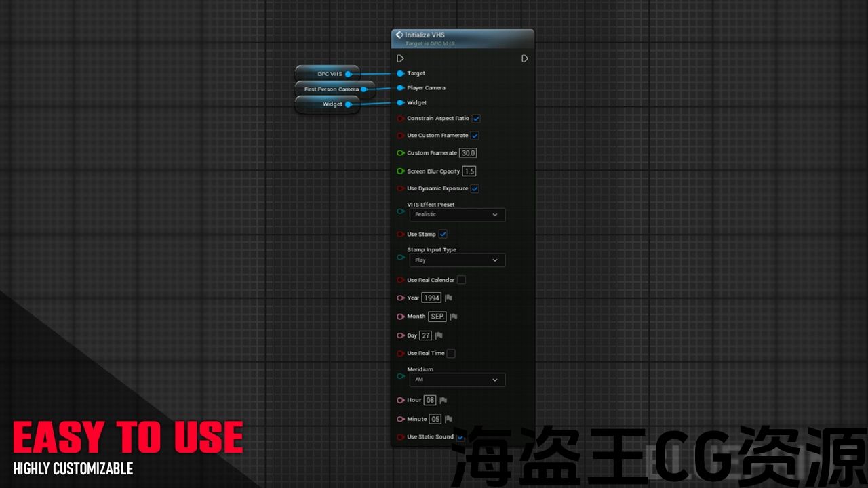
Task: Open the VHS Effect Preset dropdown
Action: (457, 215)
